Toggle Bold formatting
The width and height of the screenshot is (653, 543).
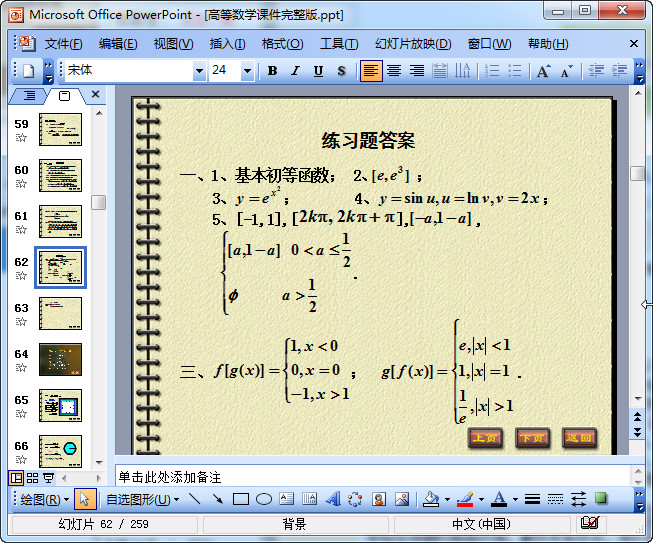(272, 71)
